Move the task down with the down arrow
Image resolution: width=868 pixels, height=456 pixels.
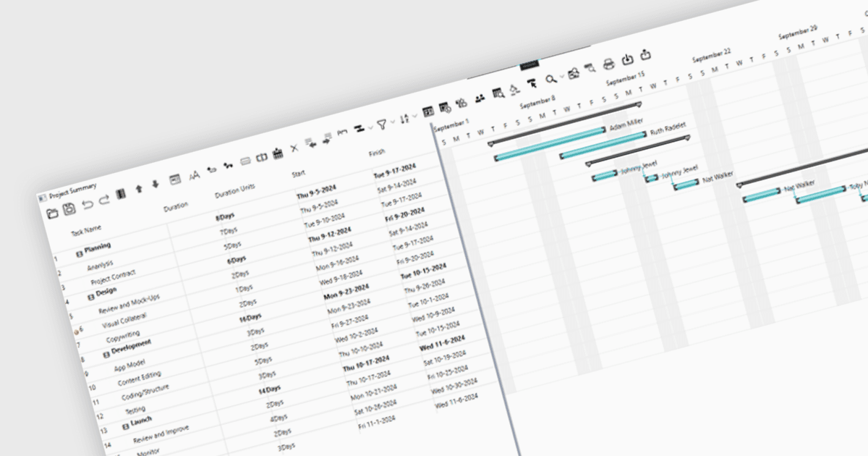point(155,184)
